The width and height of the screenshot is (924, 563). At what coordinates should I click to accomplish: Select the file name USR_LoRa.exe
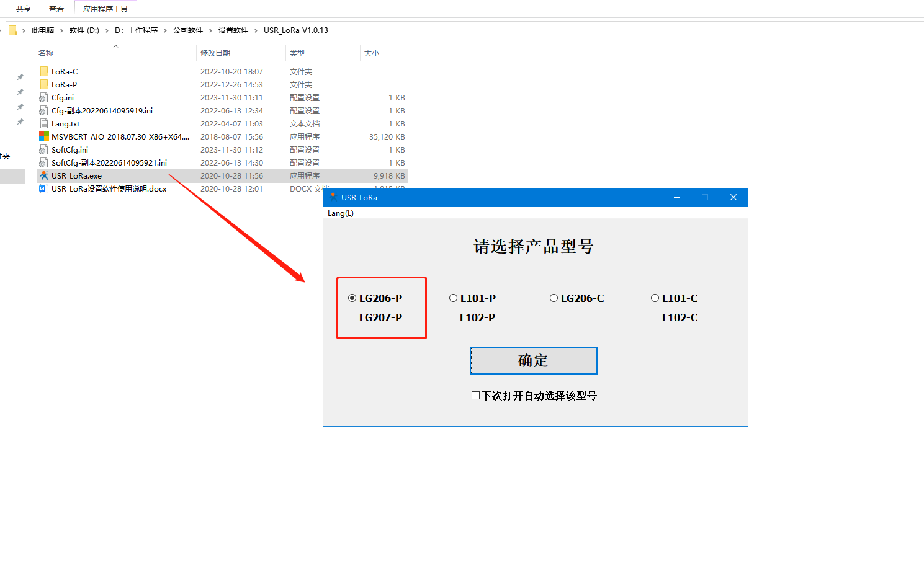(x=76, y=175)
